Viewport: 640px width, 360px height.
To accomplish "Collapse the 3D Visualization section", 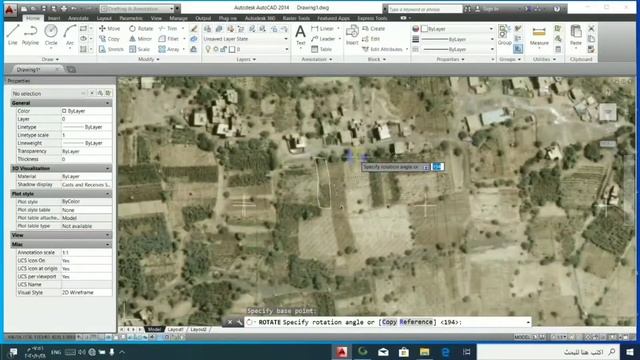I will click(x=107, y=169).
